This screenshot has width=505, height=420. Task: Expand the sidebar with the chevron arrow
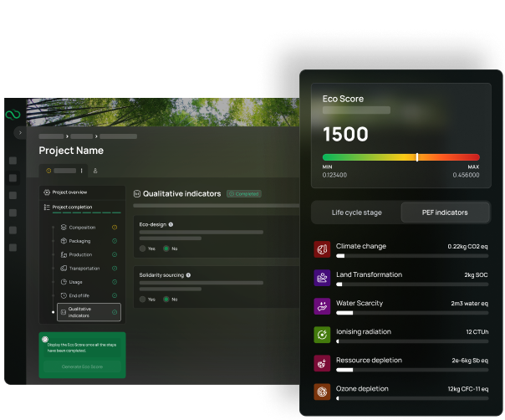(x=20, y=132)
